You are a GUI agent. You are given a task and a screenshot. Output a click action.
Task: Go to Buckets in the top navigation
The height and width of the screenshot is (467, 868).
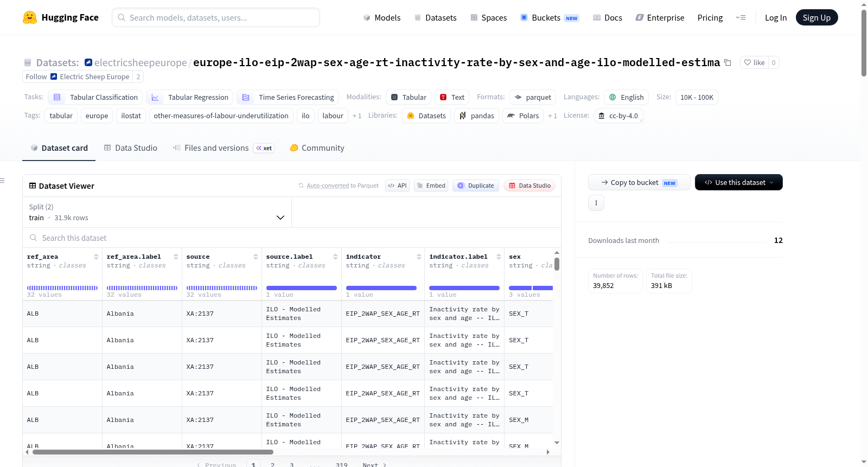[550, 18]
